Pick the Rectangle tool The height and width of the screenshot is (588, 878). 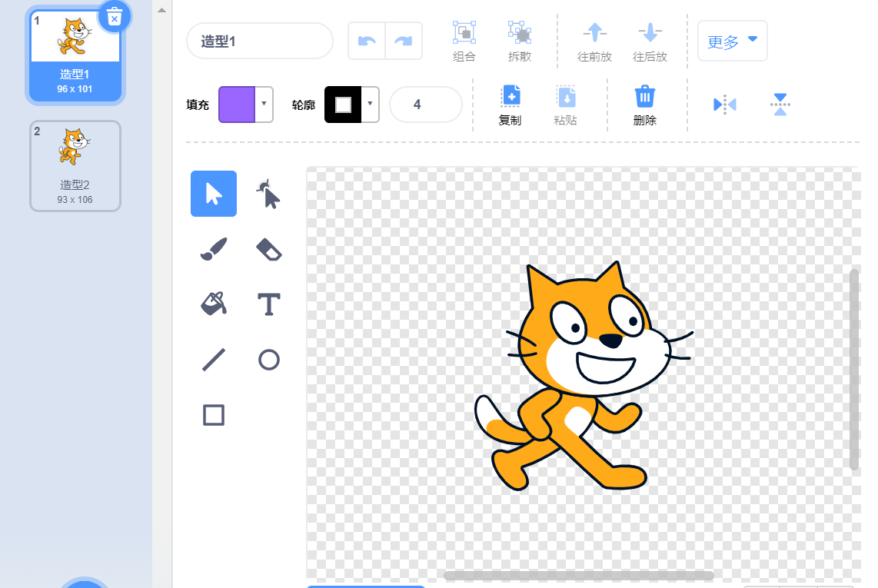pyautogui.click(x=213, y=416)
